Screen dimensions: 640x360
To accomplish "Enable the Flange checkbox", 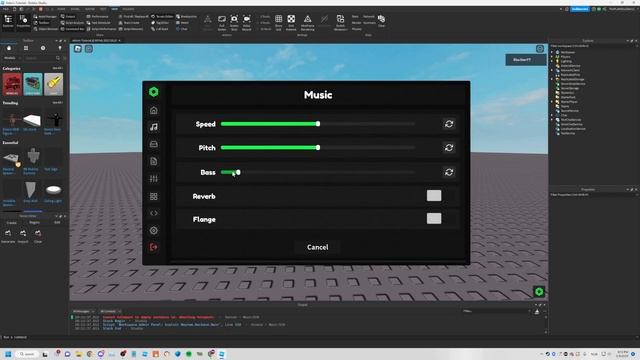I will tap(434, 218).
